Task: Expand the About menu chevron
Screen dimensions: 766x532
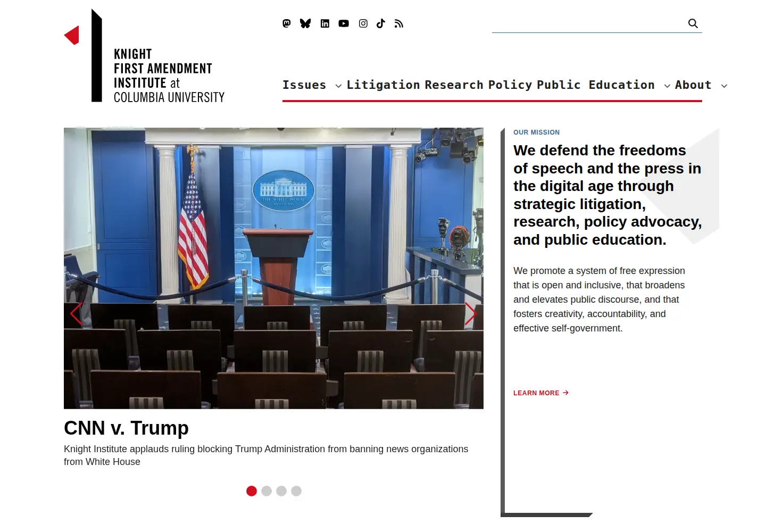Action: coord(724,86)
